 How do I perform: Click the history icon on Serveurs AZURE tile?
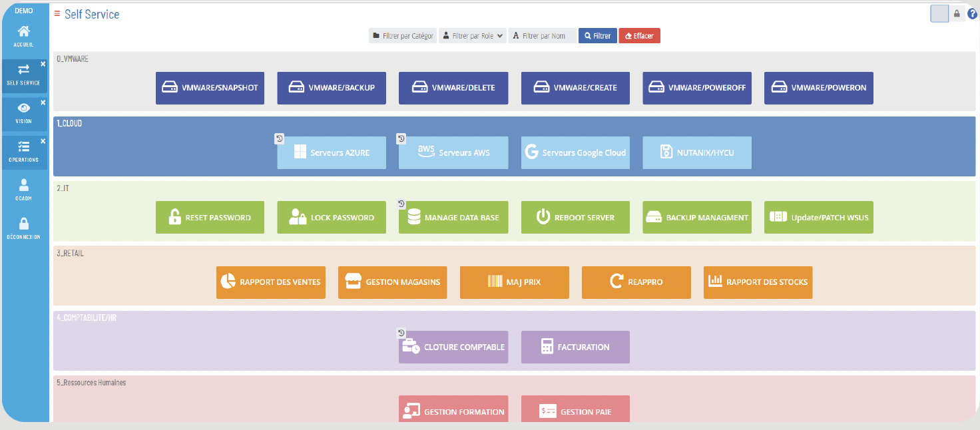[280, 138]
